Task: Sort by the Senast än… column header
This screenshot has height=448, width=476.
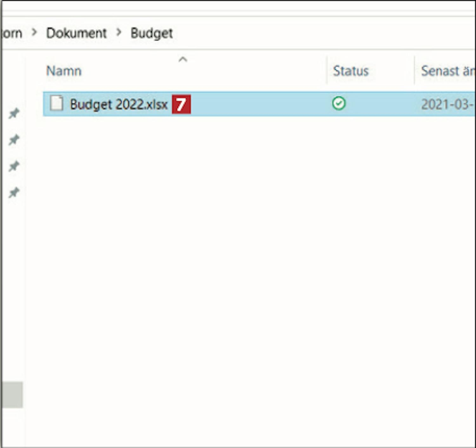Action: pyautogui.click(x=448, y=71)
